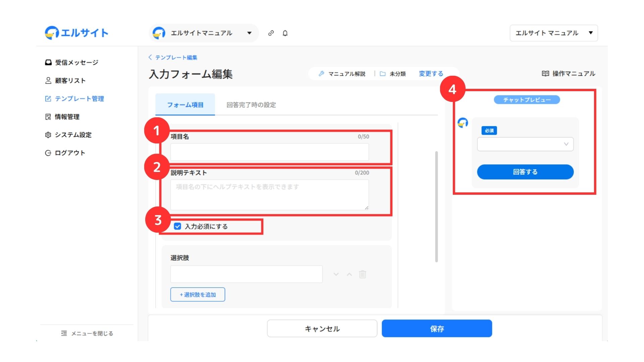The height and width of the screenshot is (362, 644).
Task: Move choice up with chevron icon
Action: tap(349, 274)
